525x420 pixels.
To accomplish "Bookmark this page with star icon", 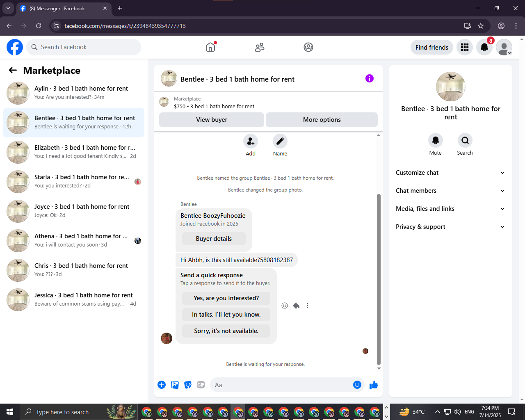I will point(481,26).
